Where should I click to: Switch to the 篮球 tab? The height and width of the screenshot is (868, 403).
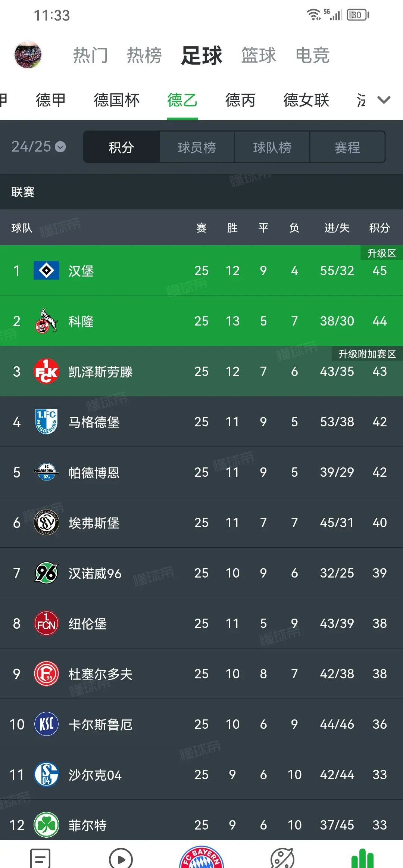coord(258,55)
